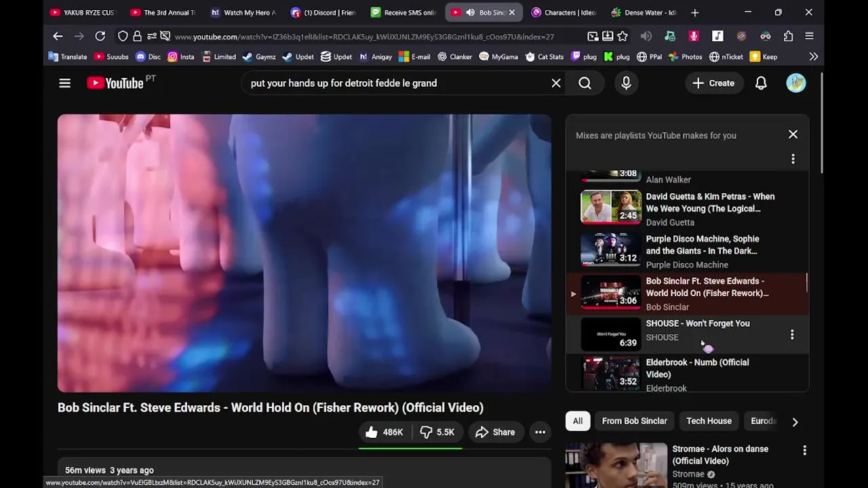Select the All filter chip
The image size is (868, 488).
point(578,421)
